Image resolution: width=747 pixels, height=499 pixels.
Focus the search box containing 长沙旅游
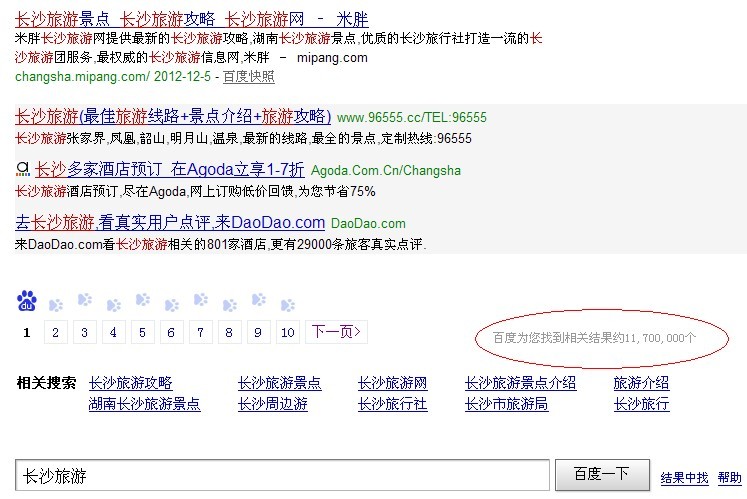coord(282,475)
